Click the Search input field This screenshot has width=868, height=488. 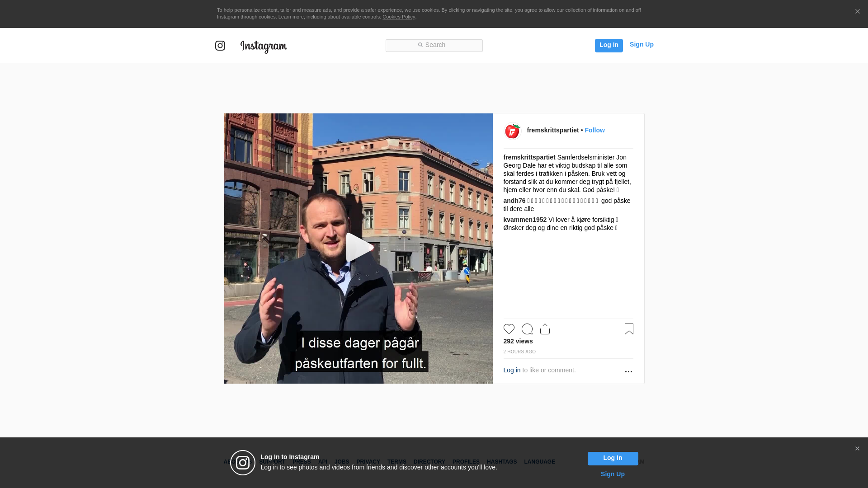point(434,45)
